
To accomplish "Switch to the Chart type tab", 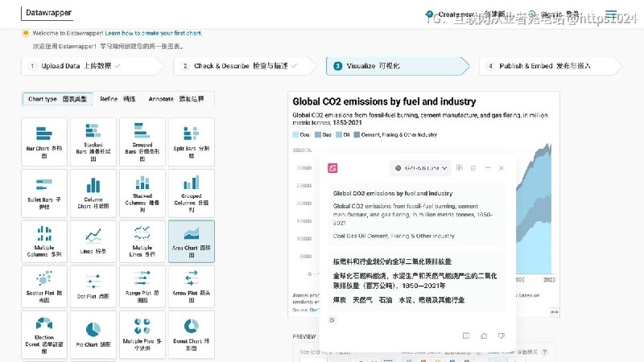I will (57, 99).
